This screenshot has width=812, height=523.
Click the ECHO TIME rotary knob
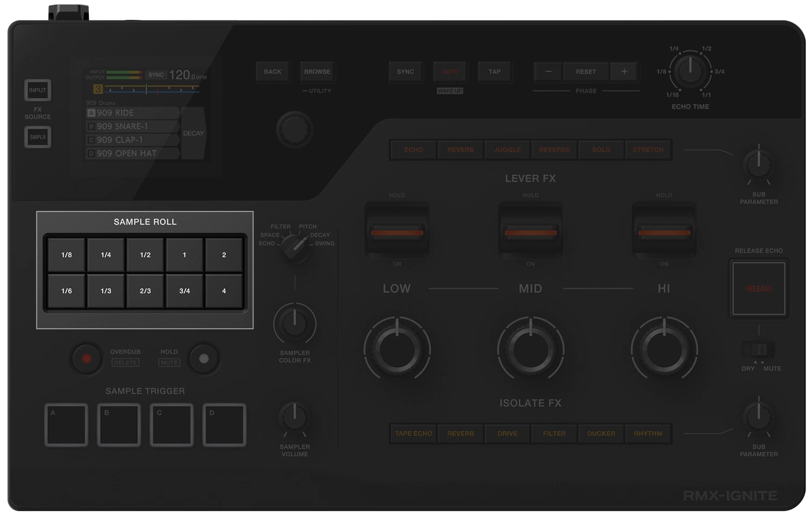(x=690, y=72)
